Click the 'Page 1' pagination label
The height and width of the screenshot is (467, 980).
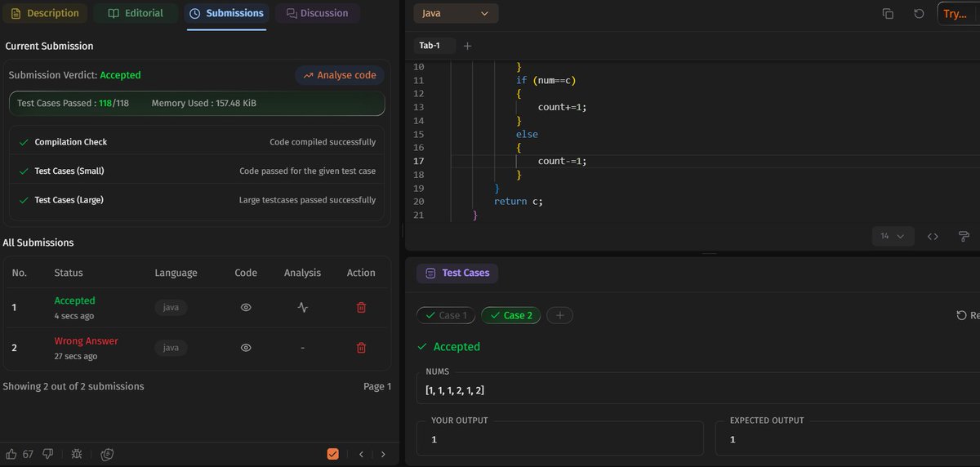pyautogui.click(x=377, y=386)
